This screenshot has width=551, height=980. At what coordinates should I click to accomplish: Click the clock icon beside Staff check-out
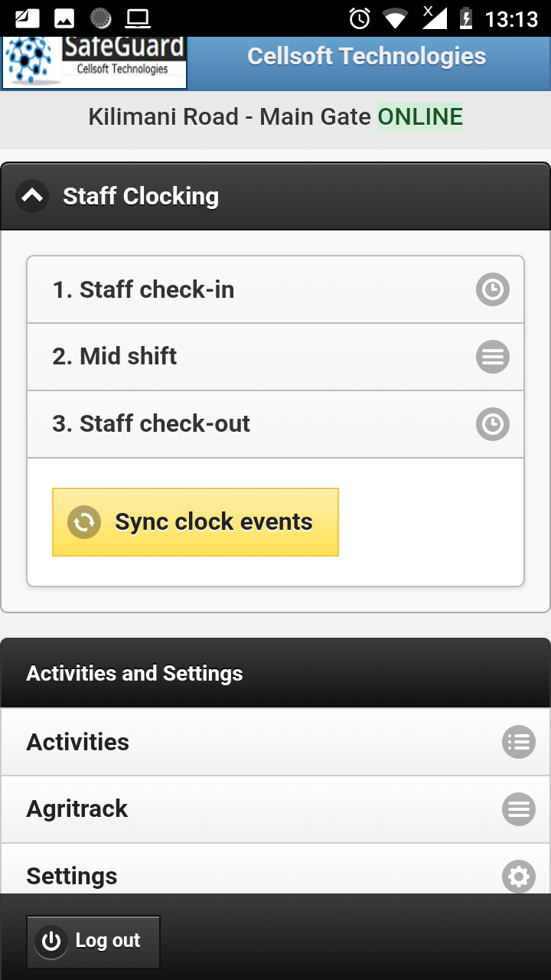pyautogui.click(x=492, y=424)
